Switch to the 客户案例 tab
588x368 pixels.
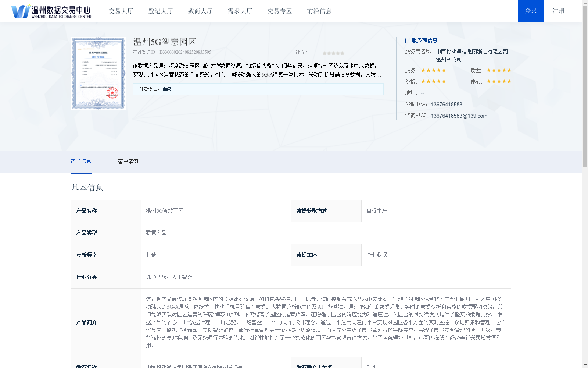click(x=128, y=162)
